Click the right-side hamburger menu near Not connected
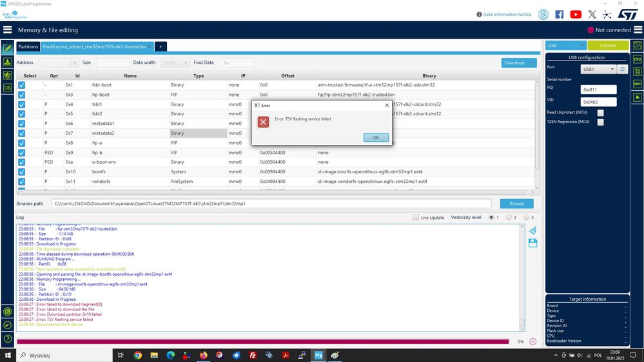This screenshot has height=362, width=644. 638,30
